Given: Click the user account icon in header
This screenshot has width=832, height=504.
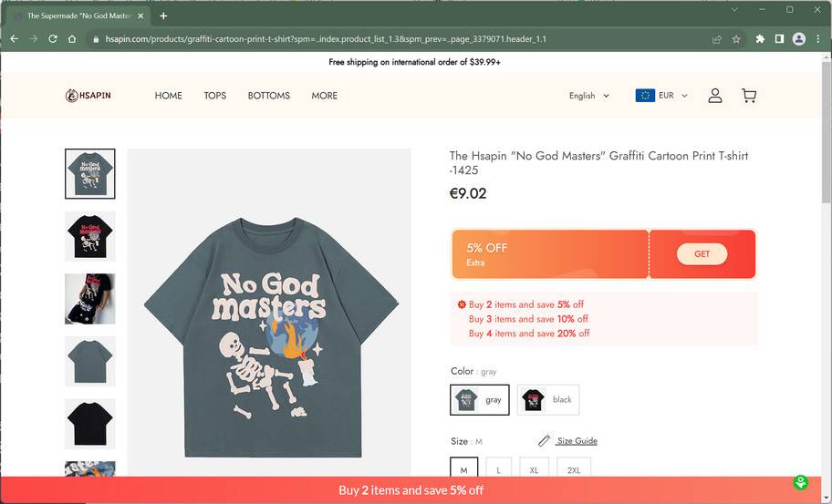Looking at the screenshot, I should (715, 96).
